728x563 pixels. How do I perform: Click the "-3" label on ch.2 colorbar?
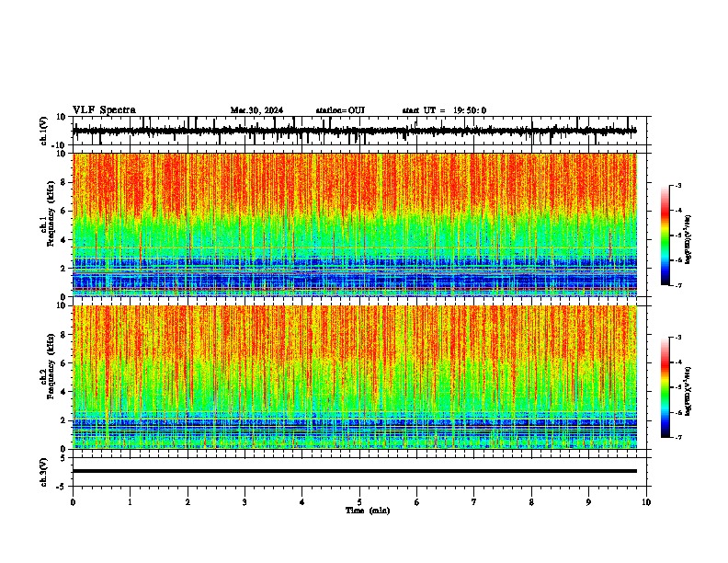[x=677, y=338]
